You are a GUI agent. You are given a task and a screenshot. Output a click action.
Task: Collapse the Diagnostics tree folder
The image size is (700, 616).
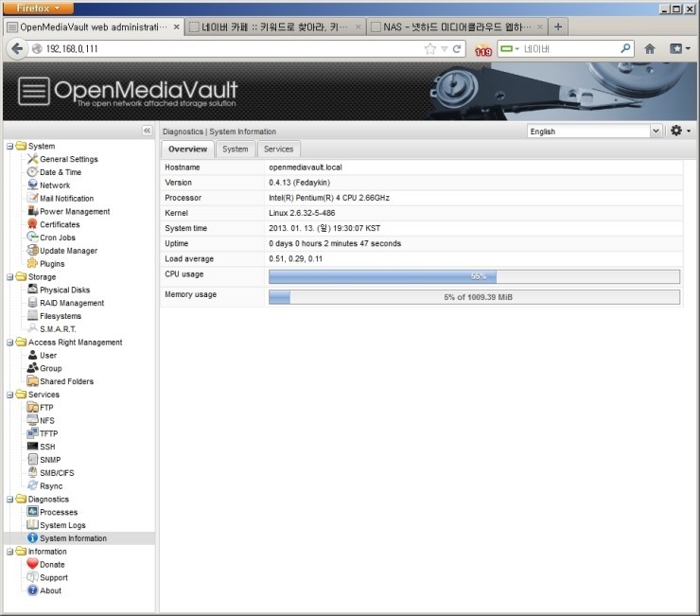(x=9, y=500)
